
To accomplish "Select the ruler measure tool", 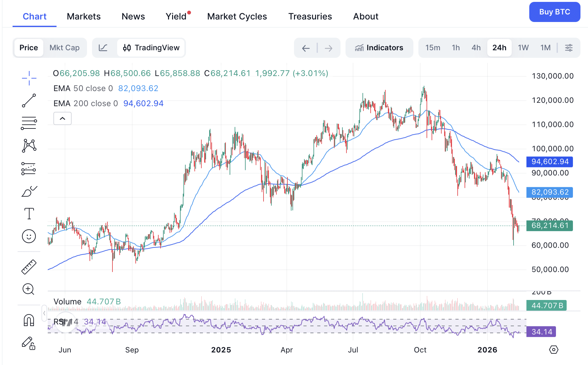I will 29,267.
